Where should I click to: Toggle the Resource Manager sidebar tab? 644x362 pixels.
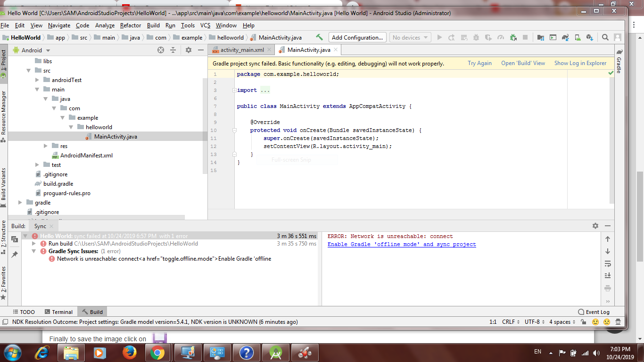[x=4, y=116]
